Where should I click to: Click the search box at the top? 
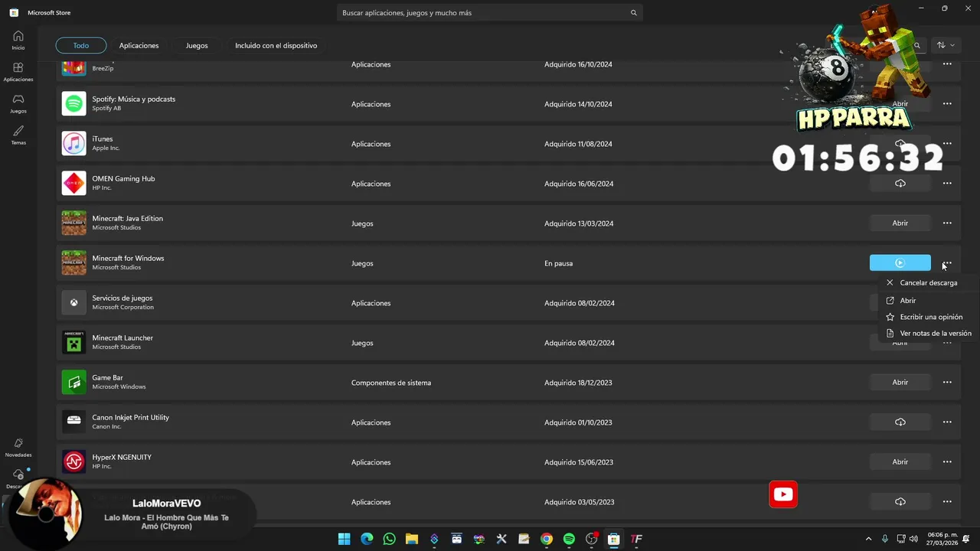[x=489, y=13]
